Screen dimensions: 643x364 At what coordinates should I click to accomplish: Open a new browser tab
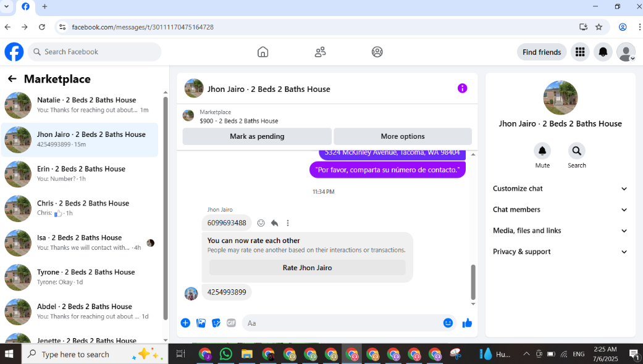[44, 7]
